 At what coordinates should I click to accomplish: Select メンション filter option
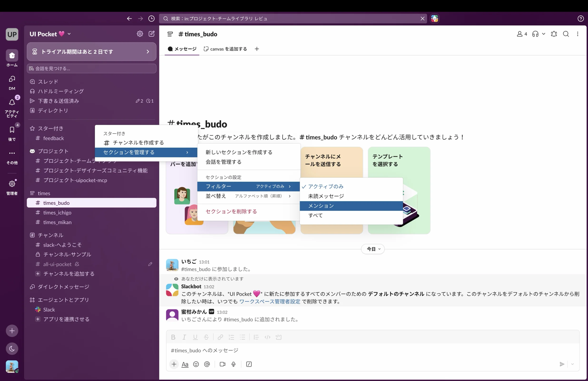pyautogui.click(x=351, y=206)
